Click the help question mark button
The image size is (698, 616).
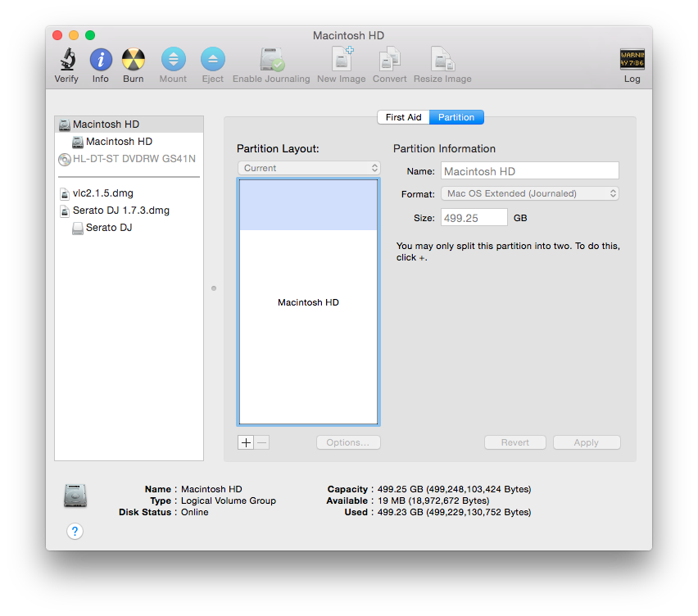(75, 531)
